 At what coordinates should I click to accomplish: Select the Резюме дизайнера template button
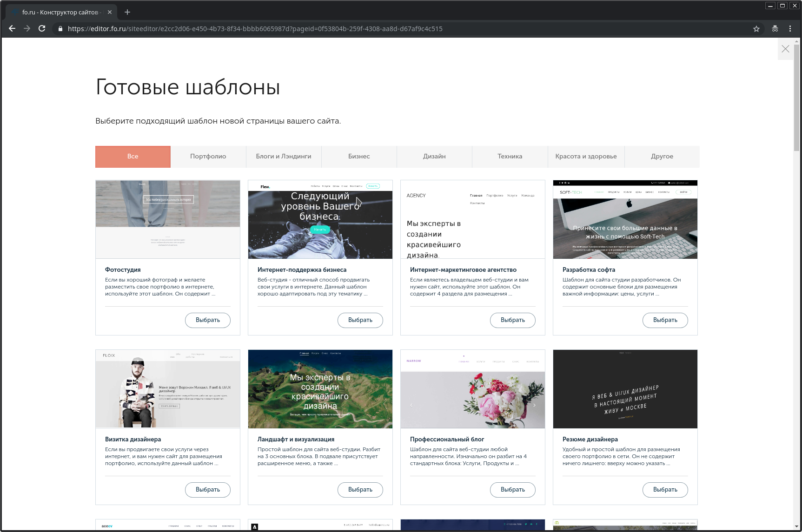tap(665, 490)
